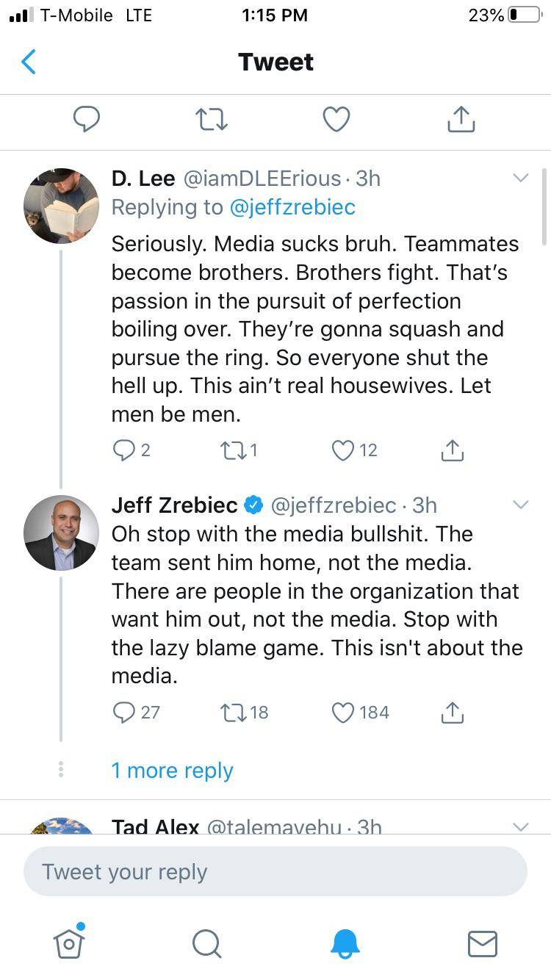551x980 pixels.
Task: Go back using the back chevron
Action: click(x=28, y=62)
